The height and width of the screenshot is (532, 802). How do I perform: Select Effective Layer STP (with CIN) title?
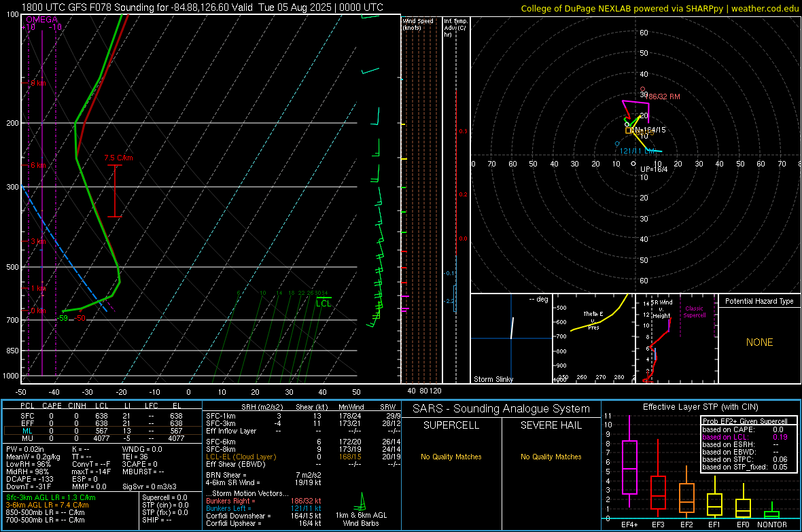tap(700, 407)
